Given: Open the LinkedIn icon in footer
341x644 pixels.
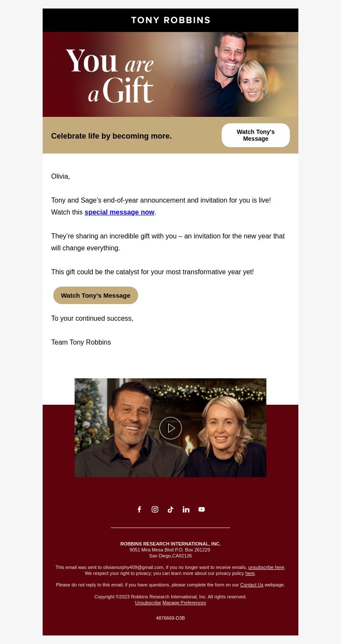Looking at the screenshot, I should tap(186, 509).
